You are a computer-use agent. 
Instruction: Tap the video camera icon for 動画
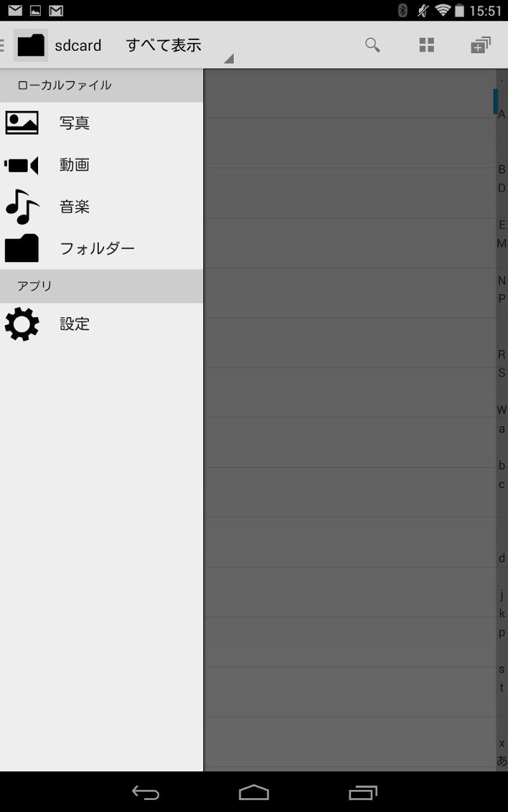(x=22, y=165)
